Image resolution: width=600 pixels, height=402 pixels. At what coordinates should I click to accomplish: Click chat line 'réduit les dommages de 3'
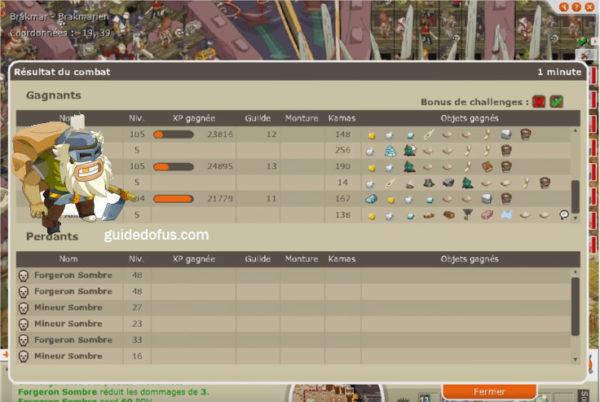154,392
